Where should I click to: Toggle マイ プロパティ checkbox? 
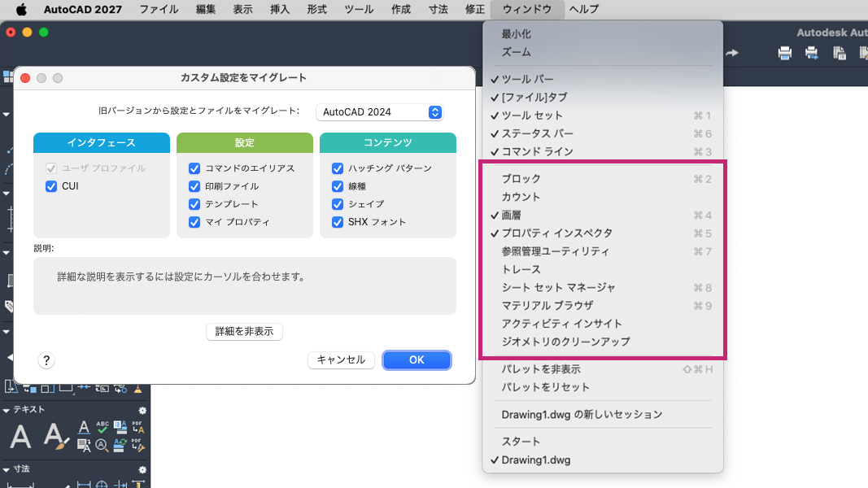pyautogui.click(x=194, y=222)
